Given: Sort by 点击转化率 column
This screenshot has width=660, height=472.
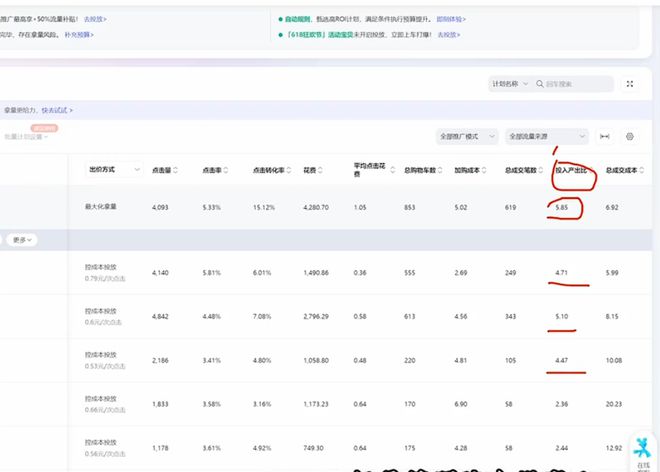Looking at the screenshot, I should (x=291, y=170).
